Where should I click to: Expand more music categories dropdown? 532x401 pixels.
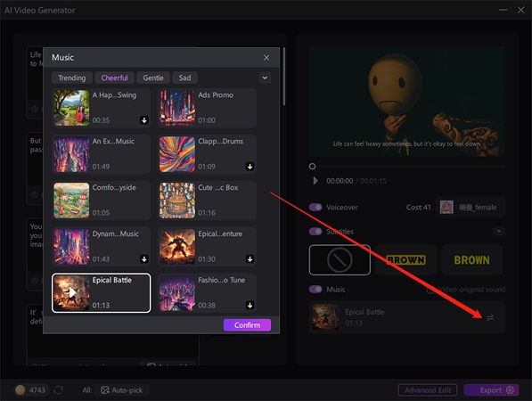(265, 78)
